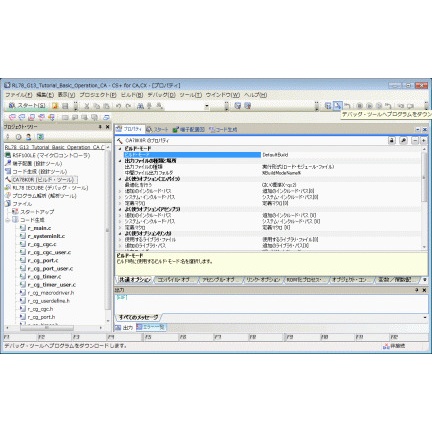The width and height of the screenshot is (432, 432).
Task: Collapse the ビルド・モード property category
Action: coord(120,149)
